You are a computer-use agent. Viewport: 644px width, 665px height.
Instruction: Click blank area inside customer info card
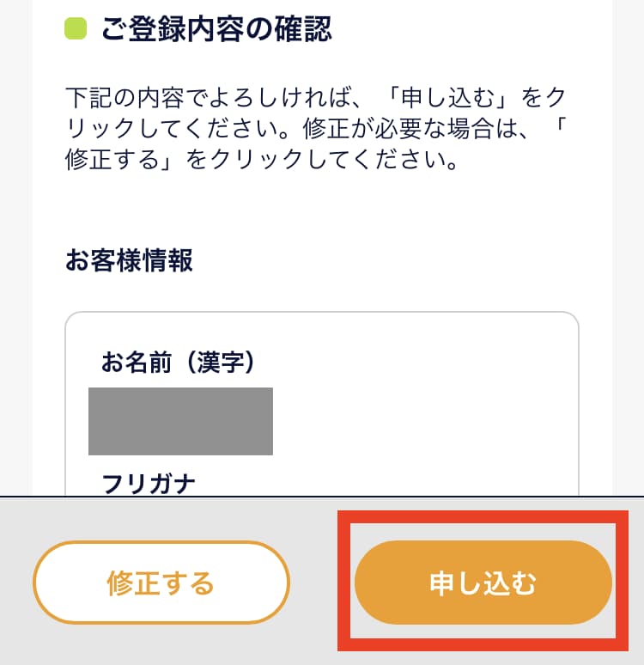(424, 403)
